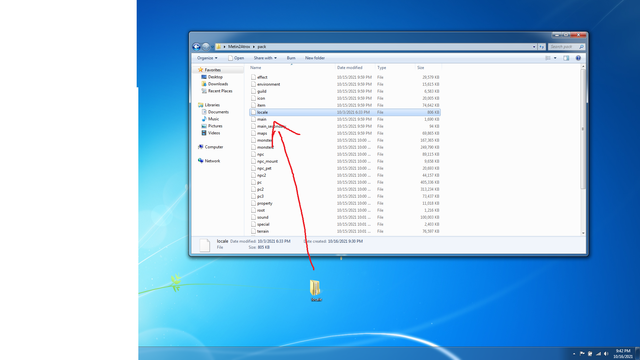
Task: Click the power/battery tray icon
Action: click(590, 353)
